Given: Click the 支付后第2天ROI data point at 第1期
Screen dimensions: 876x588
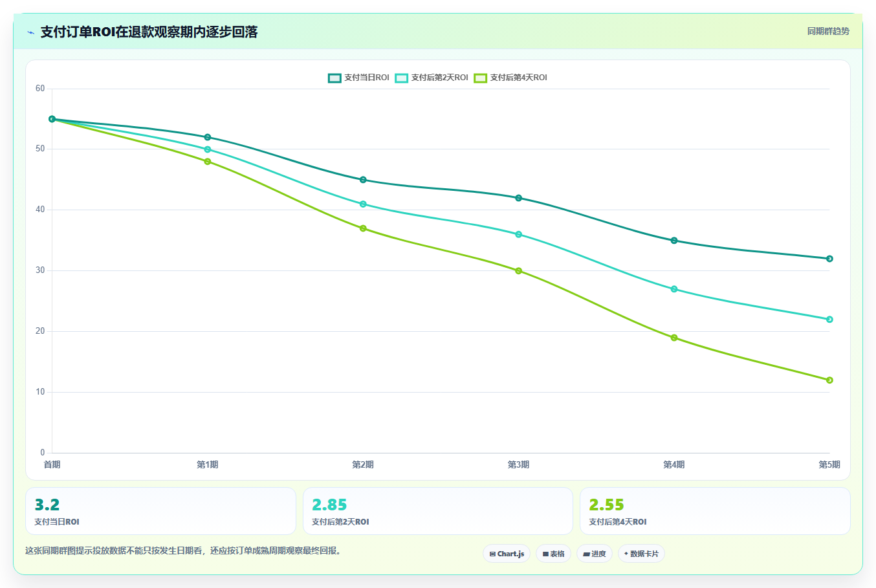Looking at the screenshot, I should click(208, 149).
